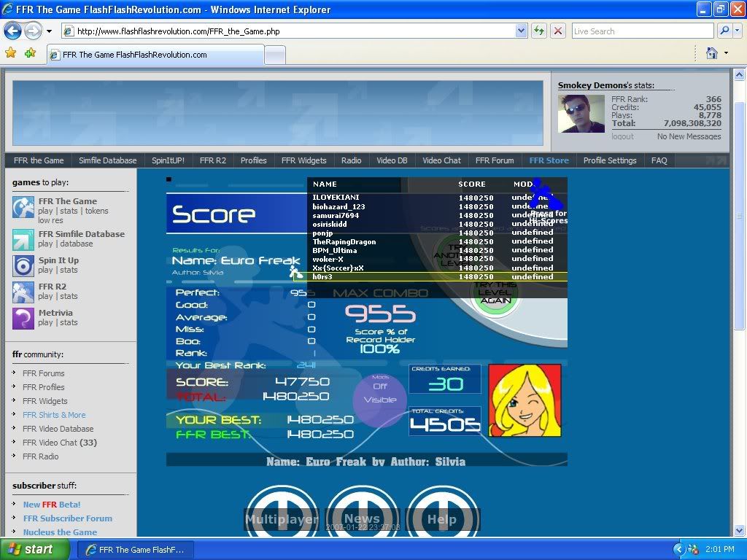Viewport: 747px width, 560px height.
Task: Click the Home icon in the command bar
Action: click(x=712, y=53)
